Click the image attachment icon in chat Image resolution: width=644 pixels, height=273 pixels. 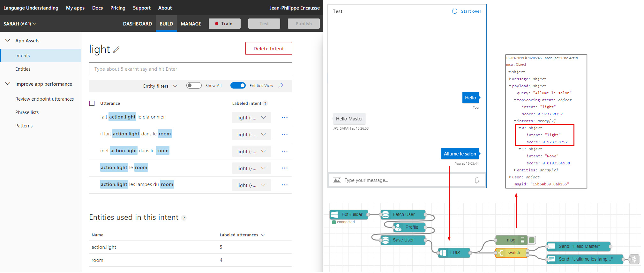(337, 180)
